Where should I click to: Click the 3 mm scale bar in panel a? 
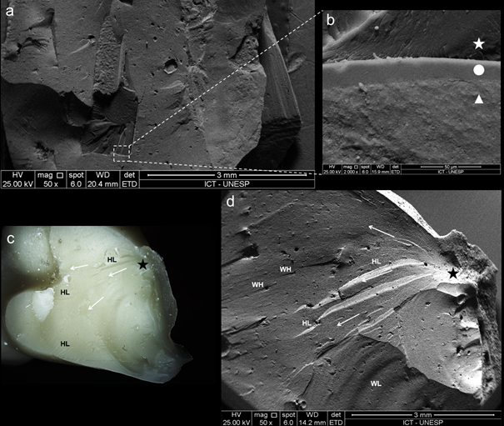pos(227,174)
